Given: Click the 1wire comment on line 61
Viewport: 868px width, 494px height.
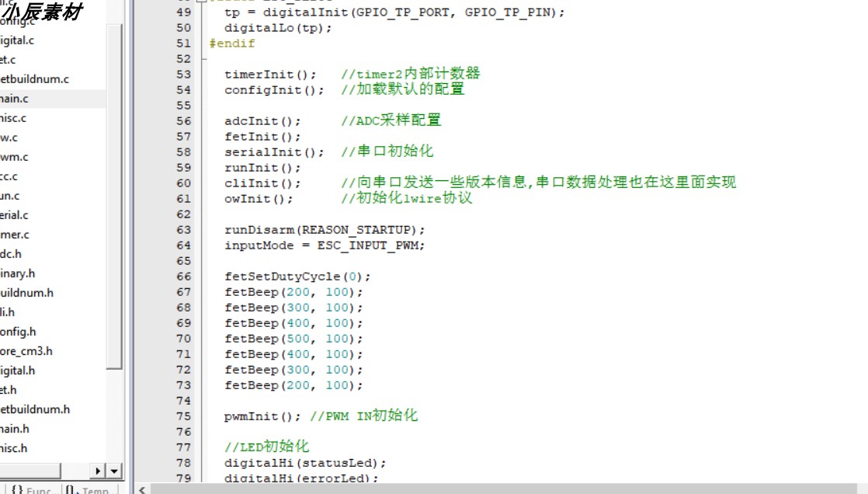Looking at the screenshot, I should point(406,198).
